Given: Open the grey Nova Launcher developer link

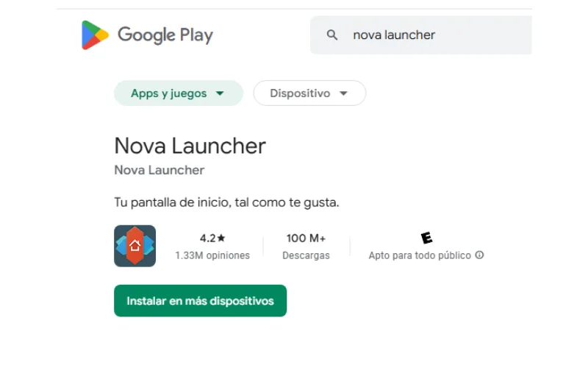Looking at the screenshot, I should 159,170.
